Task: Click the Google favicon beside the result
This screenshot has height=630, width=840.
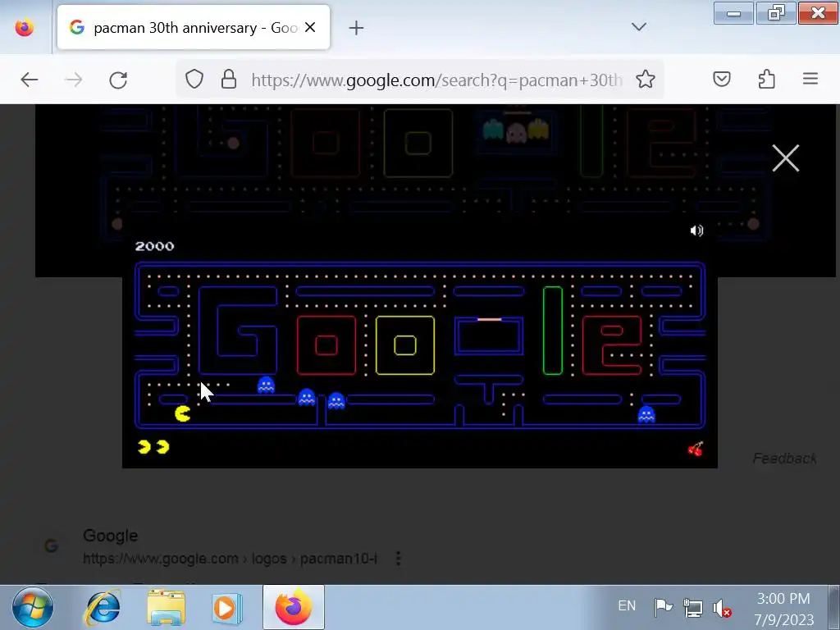Action: [x=52, y=546]
